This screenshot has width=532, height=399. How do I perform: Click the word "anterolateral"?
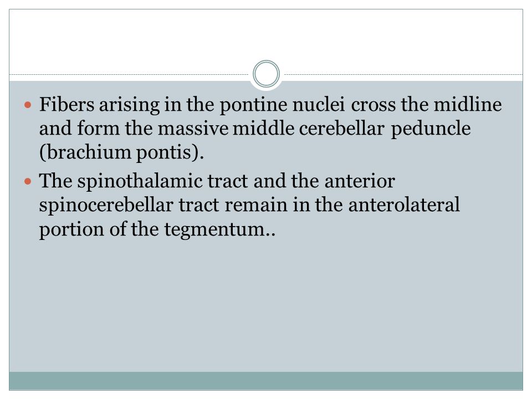tap(404, 205)
